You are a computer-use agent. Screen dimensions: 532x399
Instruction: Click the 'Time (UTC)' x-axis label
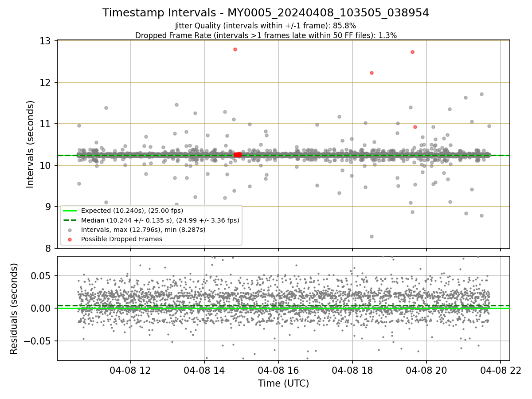tap(284, 383)
